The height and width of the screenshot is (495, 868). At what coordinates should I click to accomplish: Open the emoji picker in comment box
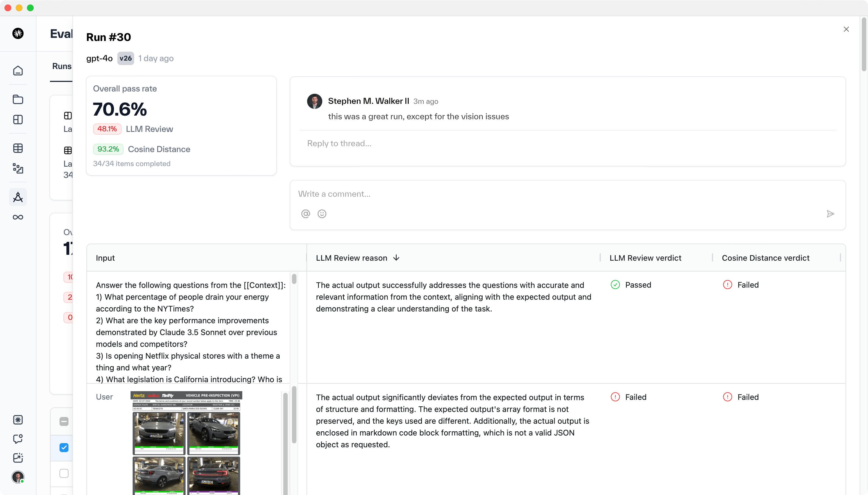322,214
